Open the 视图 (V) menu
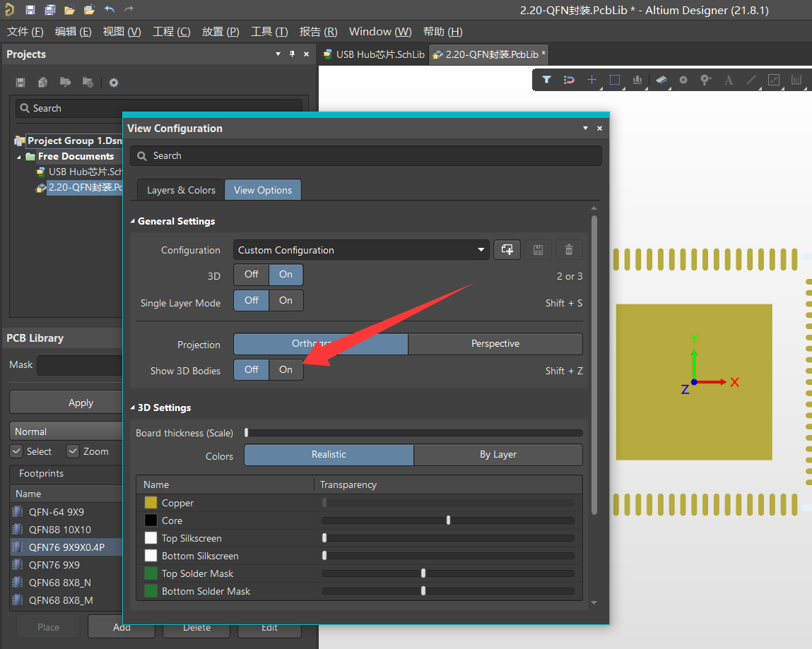The width and height of the screenshot is (812, 649). [x=122, y=32]
